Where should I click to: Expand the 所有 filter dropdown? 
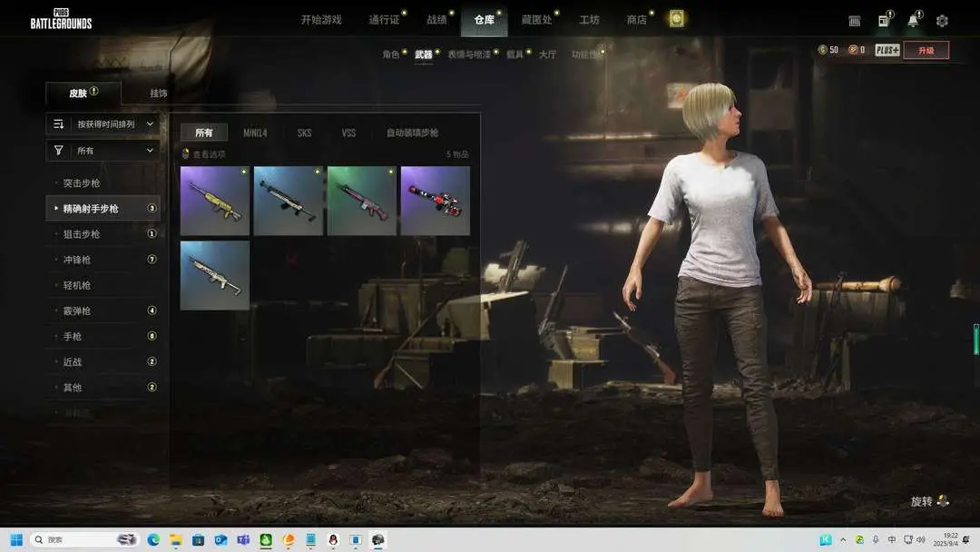coord(103,151)
